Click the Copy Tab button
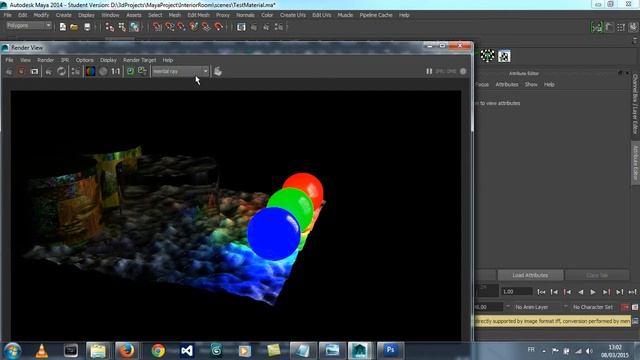Image resolution: width=640 pixels, height=360 pixels. (597, 275)
